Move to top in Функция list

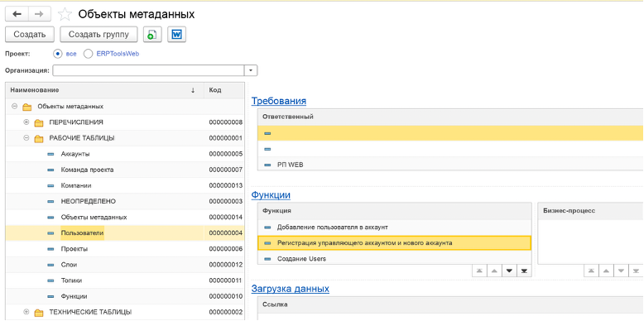pyautogui.click(x=479, y=271)
